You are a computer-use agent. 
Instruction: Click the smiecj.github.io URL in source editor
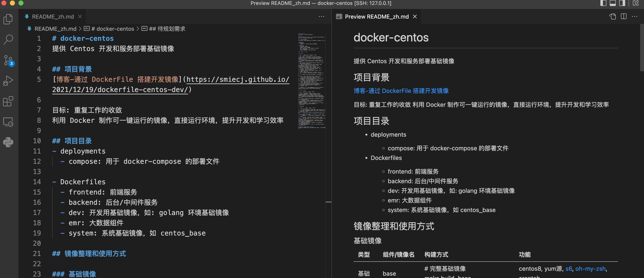click(x=238, y=79)
